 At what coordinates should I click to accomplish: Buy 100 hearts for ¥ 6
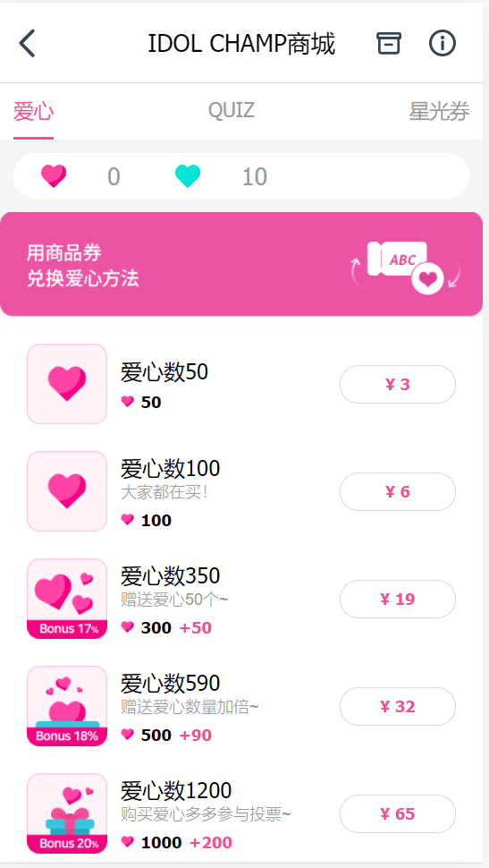click(398, 491)
